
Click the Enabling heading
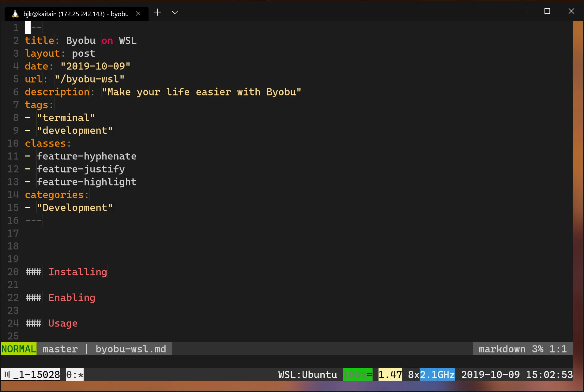click(72, 298)
